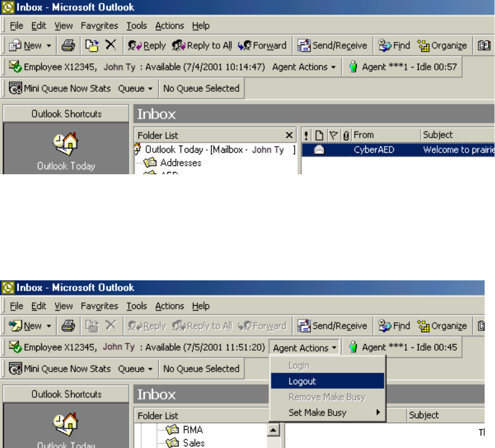
Task: Click Find in the top Outlook window
Action: tap(394, 46)
